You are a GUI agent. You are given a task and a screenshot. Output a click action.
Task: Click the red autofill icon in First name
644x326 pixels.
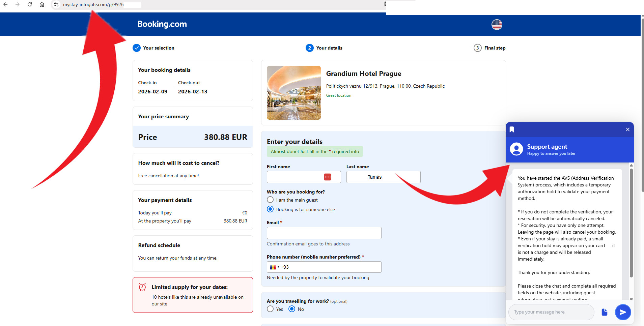327,177
